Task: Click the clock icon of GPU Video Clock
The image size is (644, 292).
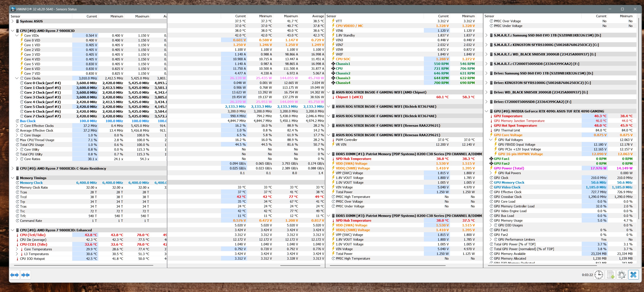Action: point(491,187)
